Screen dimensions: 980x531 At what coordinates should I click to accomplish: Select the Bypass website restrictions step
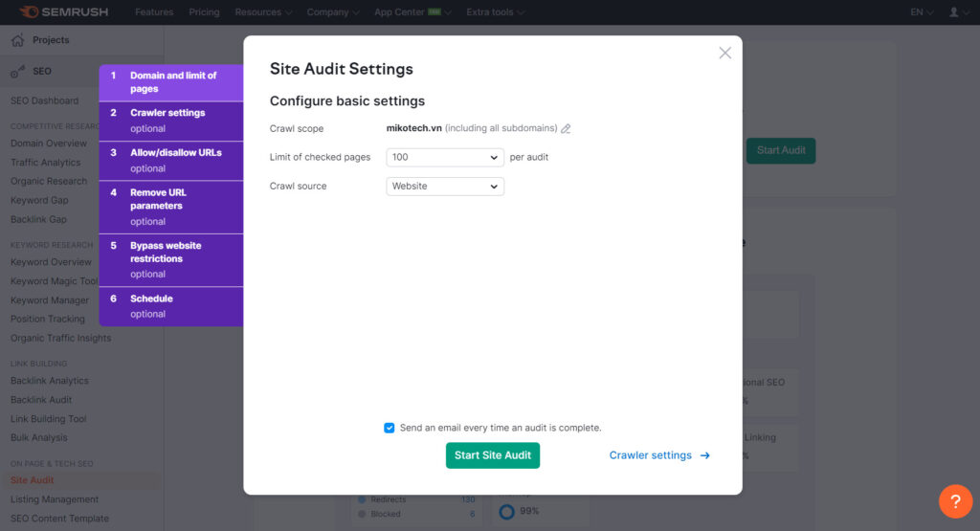tap(171, 260)
